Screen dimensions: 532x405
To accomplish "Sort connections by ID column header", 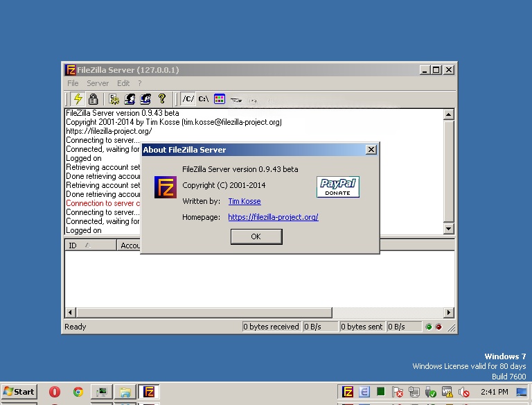I will pos(91,245).
